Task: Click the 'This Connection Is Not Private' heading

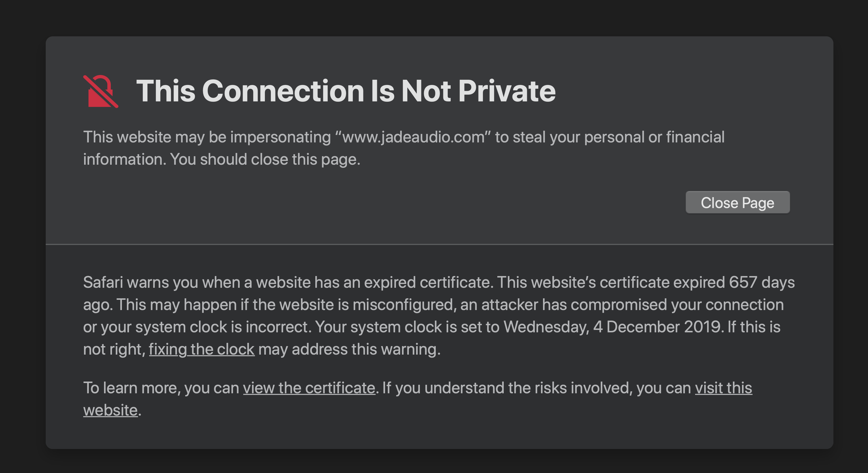Action: (346, 91)
